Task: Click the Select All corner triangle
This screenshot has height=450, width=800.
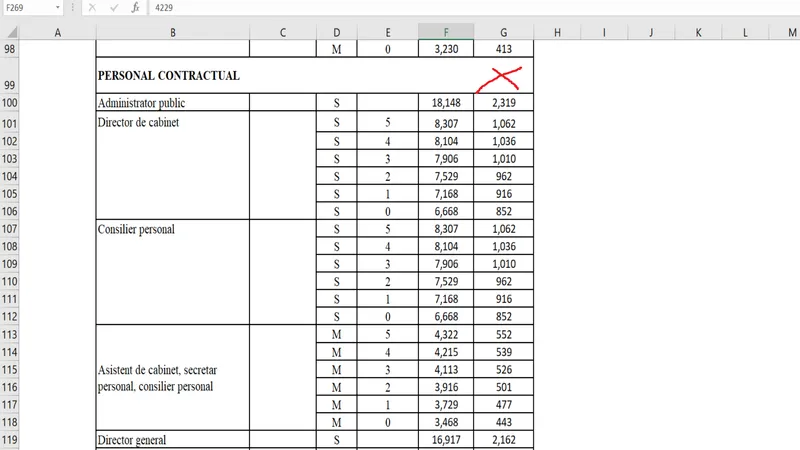Action: point(11,32)
